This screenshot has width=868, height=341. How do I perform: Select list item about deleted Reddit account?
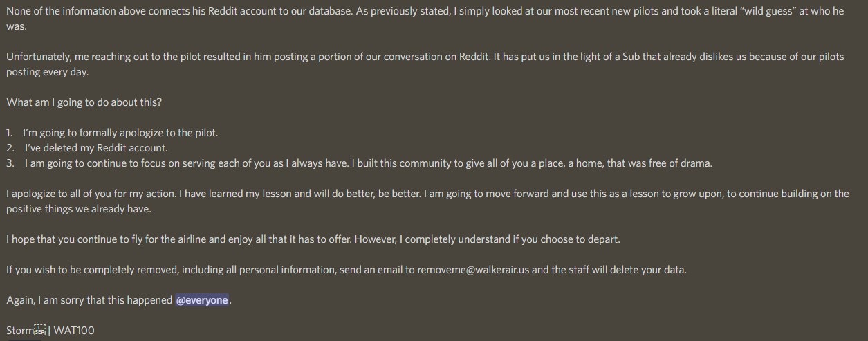(96, 147)
